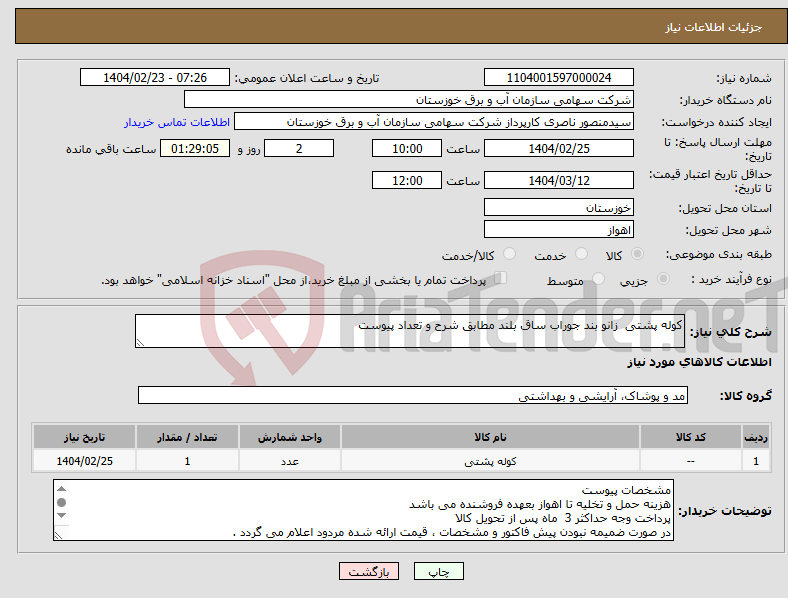The height and width of the screenshot is (598, 788).
Task: Click the ردیف column header
Action: pos(756,437)
